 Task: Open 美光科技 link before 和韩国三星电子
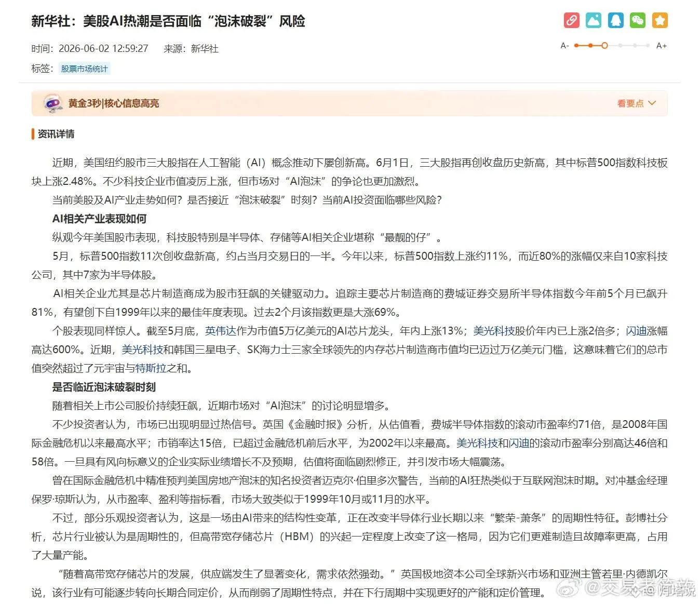point(142,350)
